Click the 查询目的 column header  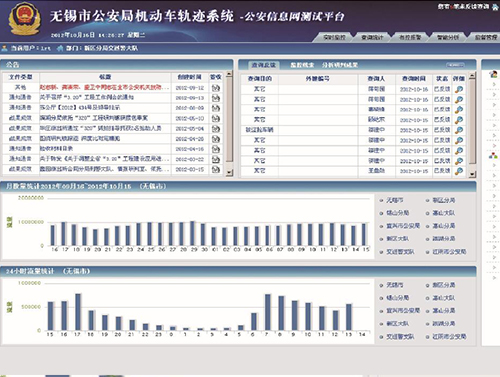[260, 79]
